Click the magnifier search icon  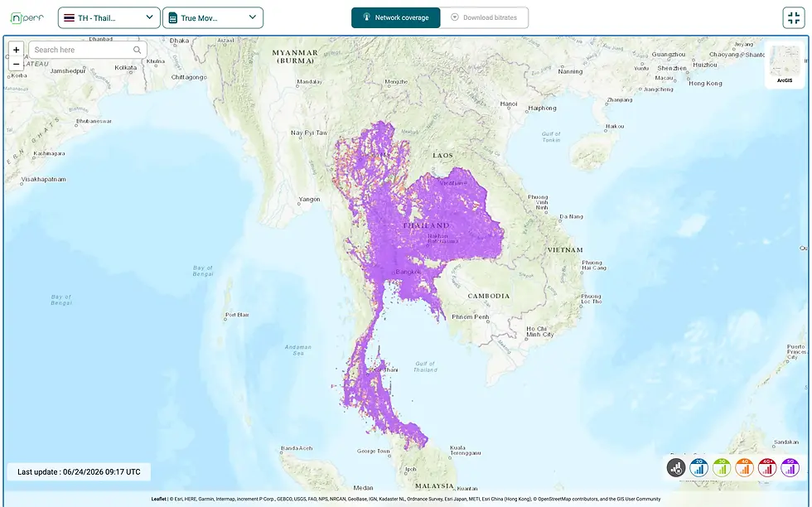(x=138, y=50)
